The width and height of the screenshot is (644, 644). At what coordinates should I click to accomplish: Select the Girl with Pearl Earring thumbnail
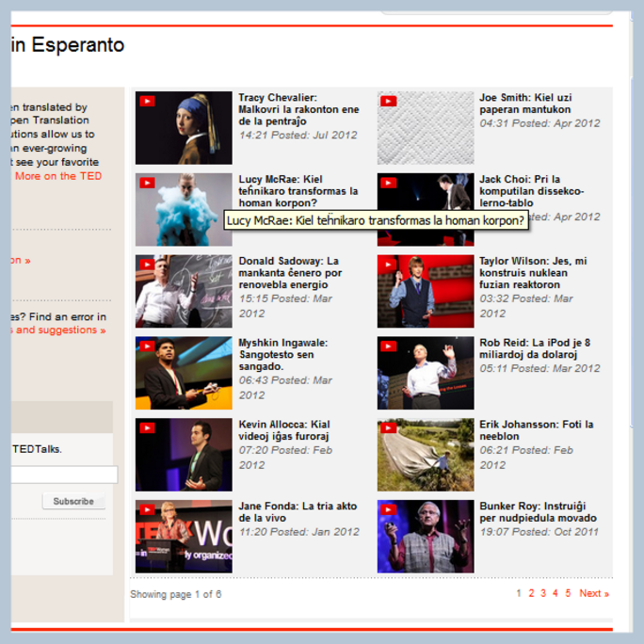(184, 128)
